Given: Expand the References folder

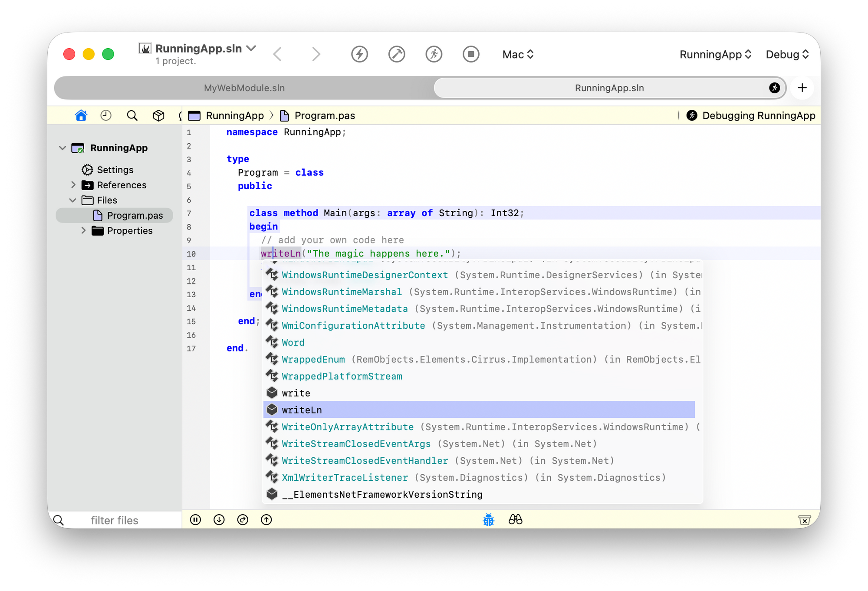Looking at the screenshot, I should point(73,185).
